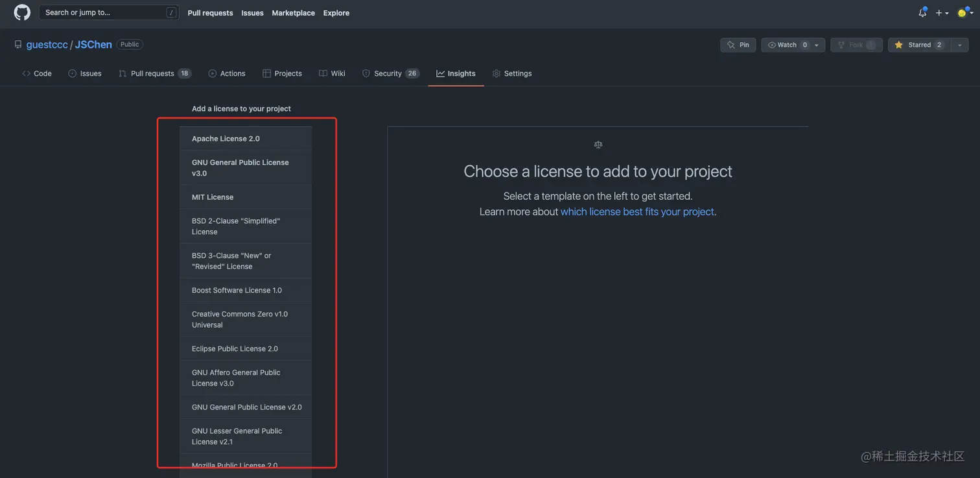The height and width of the screenshot is (478, 980).
Task: Open guestccc user profile link
Action: [x=47, y=45]
